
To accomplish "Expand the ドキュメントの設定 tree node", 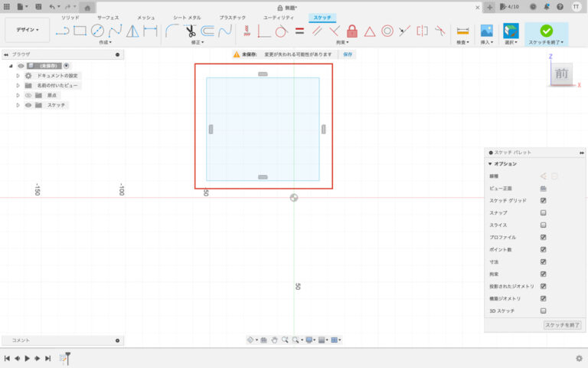I will pos(18,76).
